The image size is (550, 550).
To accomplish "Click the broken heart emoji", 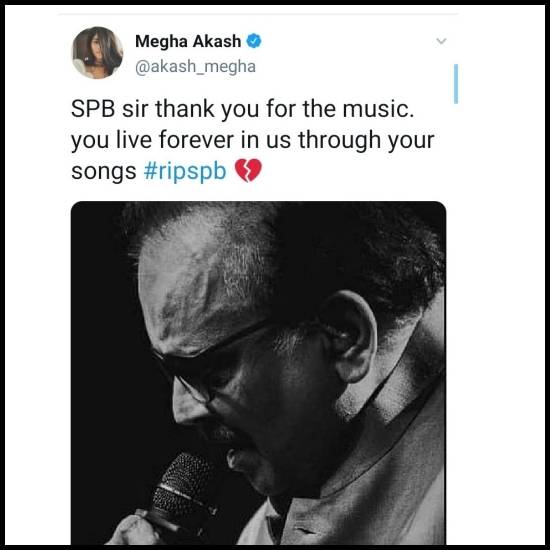I will [x=248, y=170].
